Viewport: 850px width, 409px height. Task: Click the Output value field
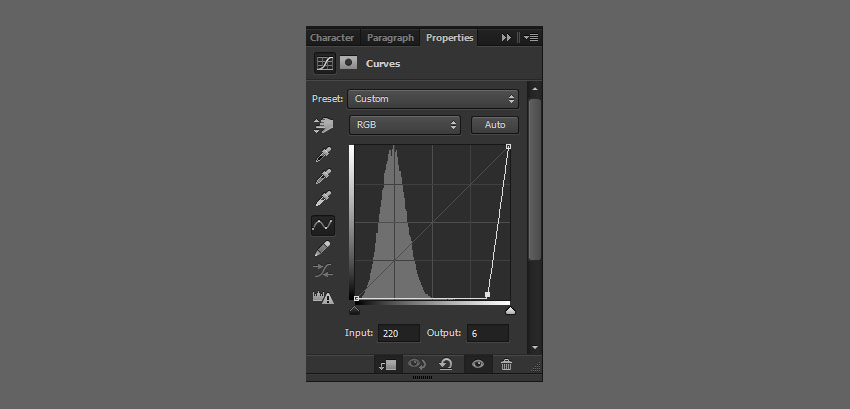coord(488,333)
